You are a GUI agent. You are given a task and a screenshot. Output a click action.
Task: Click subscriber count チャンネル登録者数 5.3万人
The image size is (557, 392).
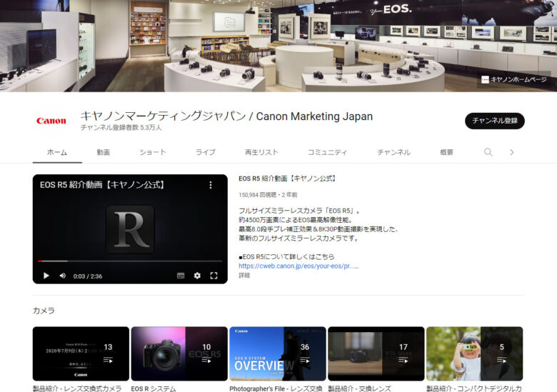pyautogui.click(x=121, y=128)
